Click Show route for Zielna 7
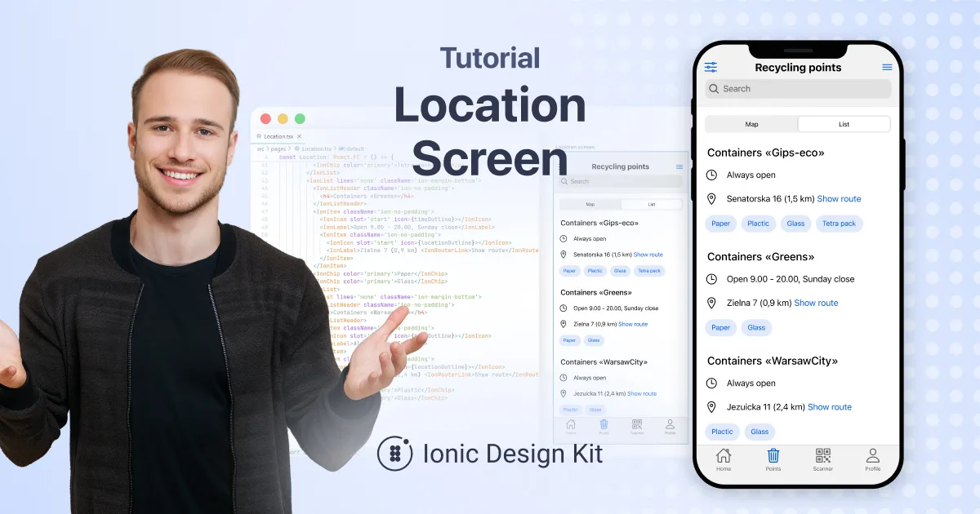 816,303
